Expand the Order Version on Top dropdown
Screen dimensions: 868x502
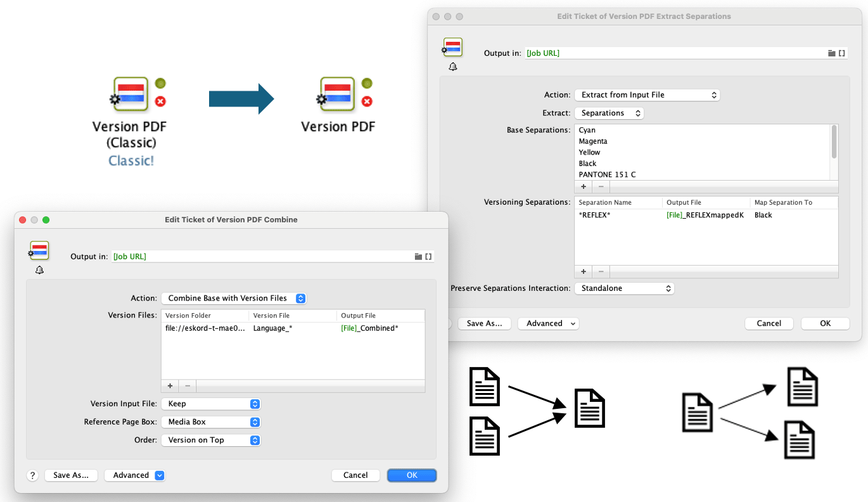coord(210,440)
